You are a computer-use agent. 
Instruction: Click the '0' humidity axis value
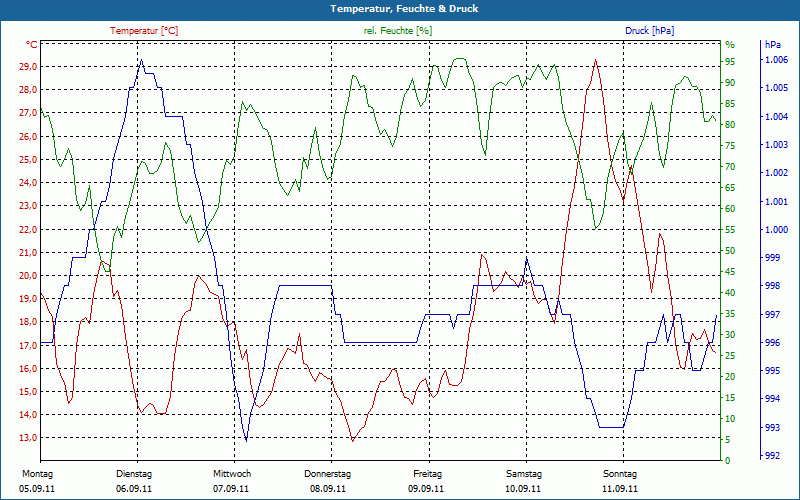(728, 461)
